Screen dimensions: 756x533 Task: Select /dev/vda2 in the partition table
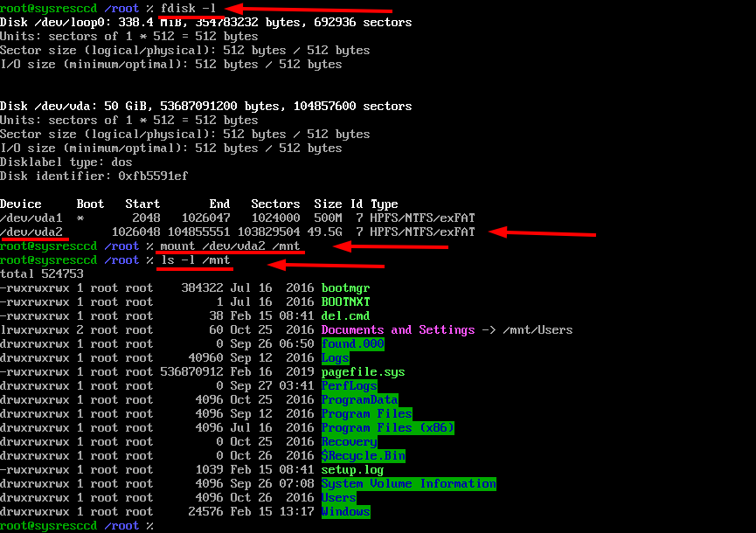31,232
